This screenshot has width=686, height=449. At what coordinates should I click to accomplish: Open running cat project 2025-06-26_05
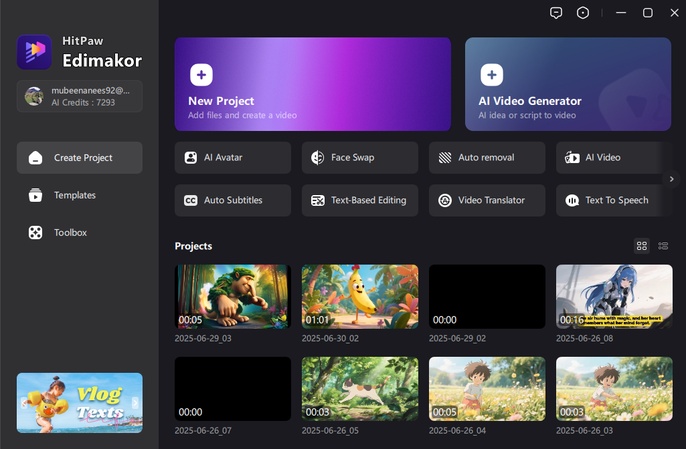pos(360,389)
